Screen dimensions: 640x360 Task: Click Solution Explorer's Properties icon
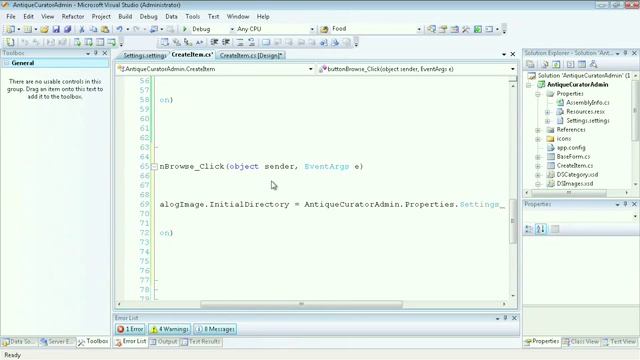(x=530, y=64)
